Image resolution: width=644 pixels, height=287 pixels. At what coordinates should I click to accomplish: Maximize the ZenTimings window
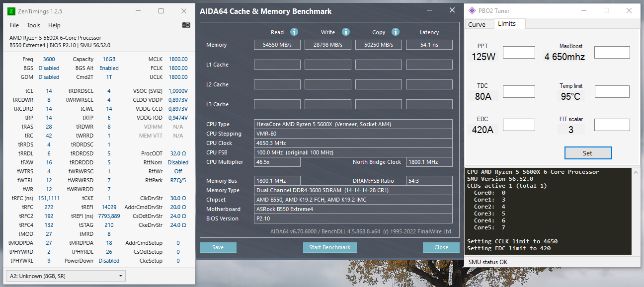161,10
